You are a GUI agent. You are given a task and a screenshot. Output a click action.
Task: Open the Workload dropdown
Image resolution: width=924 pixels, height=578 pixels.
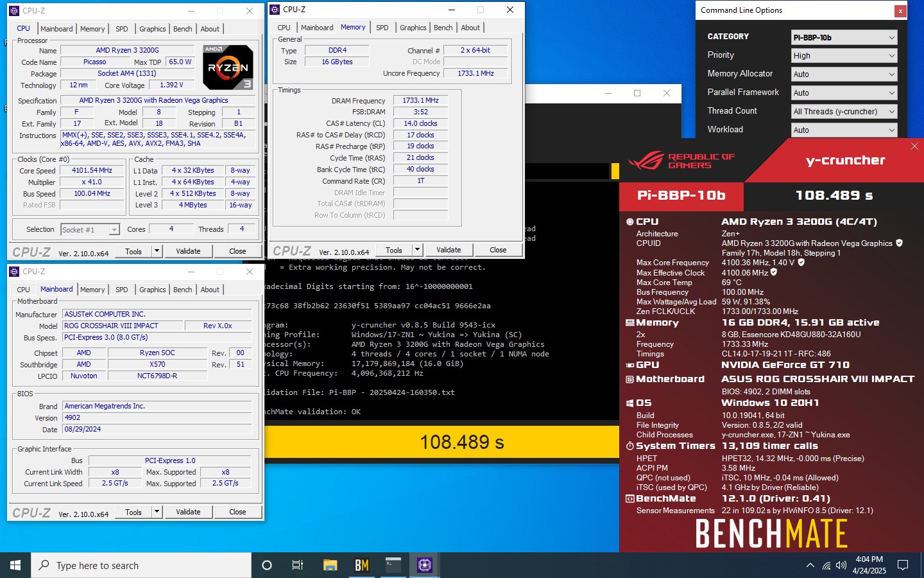point(844,130)
